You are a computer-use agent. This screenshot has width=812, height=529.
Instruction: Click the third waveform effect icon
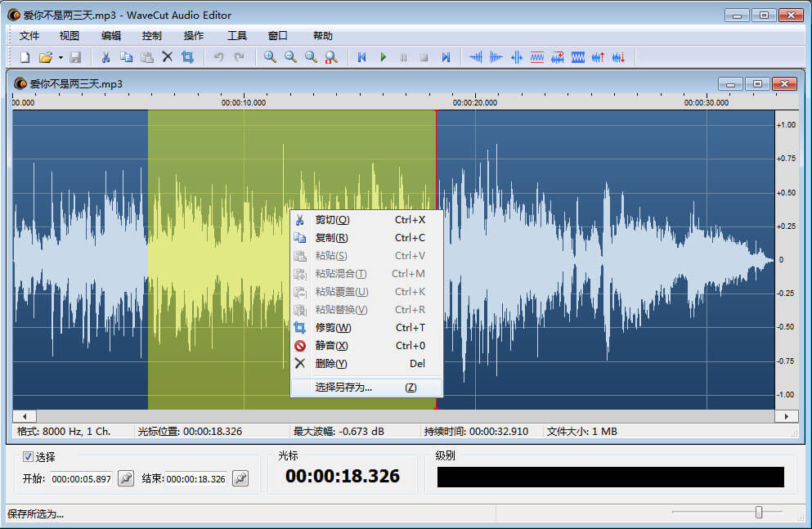click(x=516, y=57)
